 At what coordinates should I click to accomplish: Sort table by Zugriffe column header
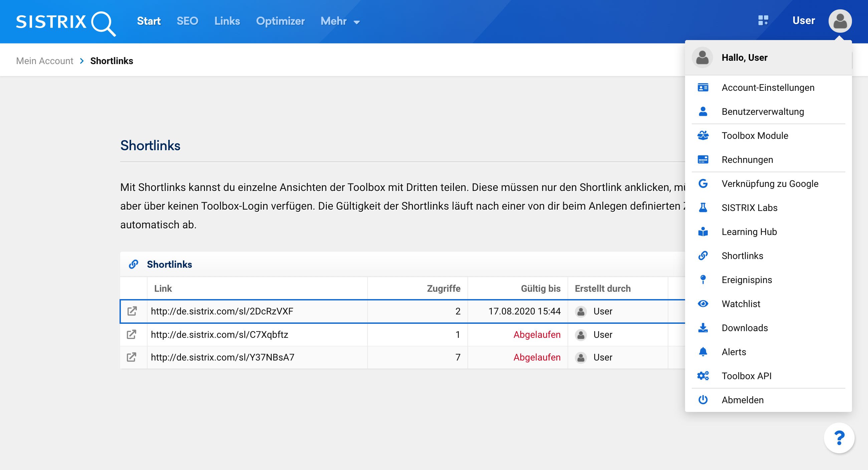click(443, 288)
